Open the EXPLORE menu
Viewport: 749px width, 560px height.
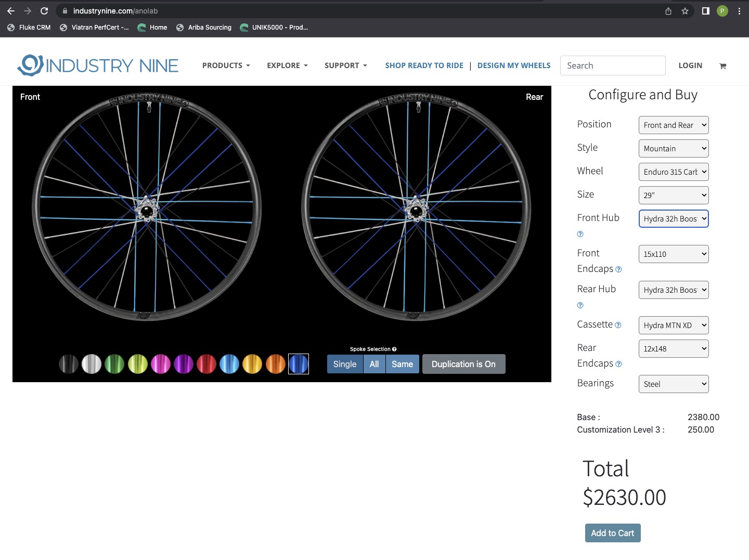pyautogui.click(x=288, y=66)
